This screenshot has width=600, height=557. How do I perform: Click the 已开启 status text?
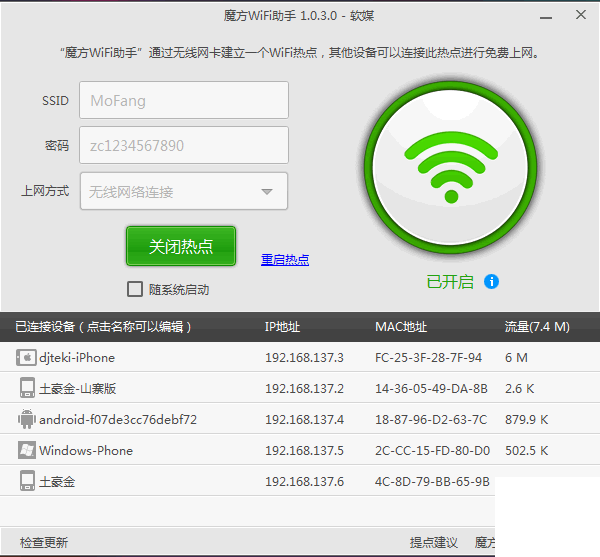pos(450,282)
